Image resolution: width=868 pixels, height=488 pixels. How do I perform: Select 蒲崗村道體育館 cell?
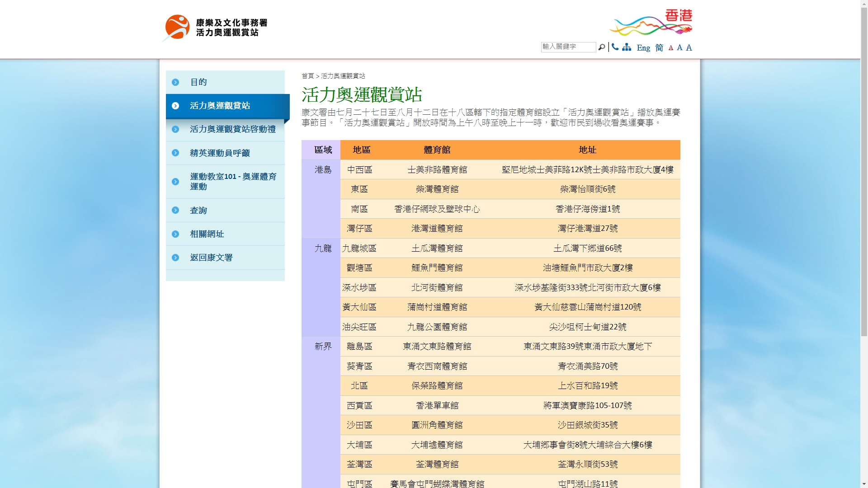click(x=437, y=307)
